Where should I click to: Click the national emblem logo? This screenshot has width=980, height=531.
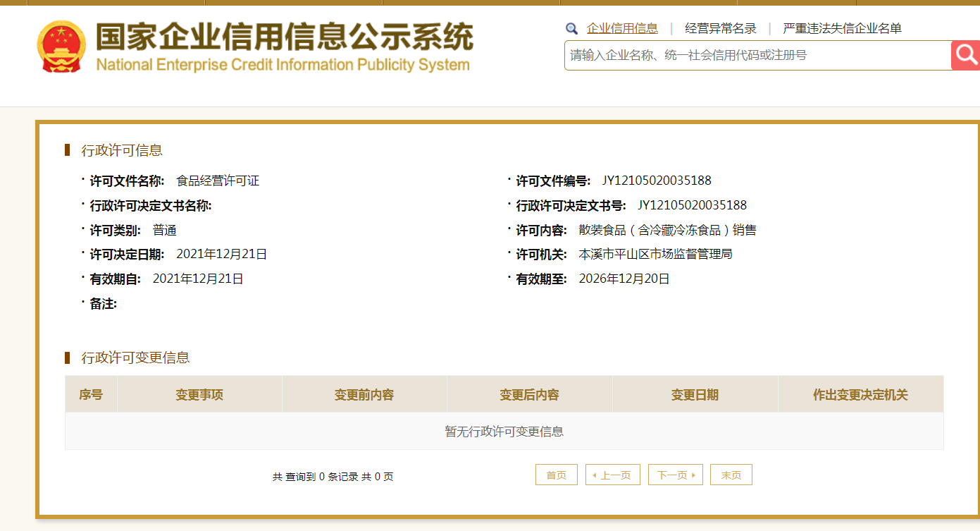[x=61, y=47]
